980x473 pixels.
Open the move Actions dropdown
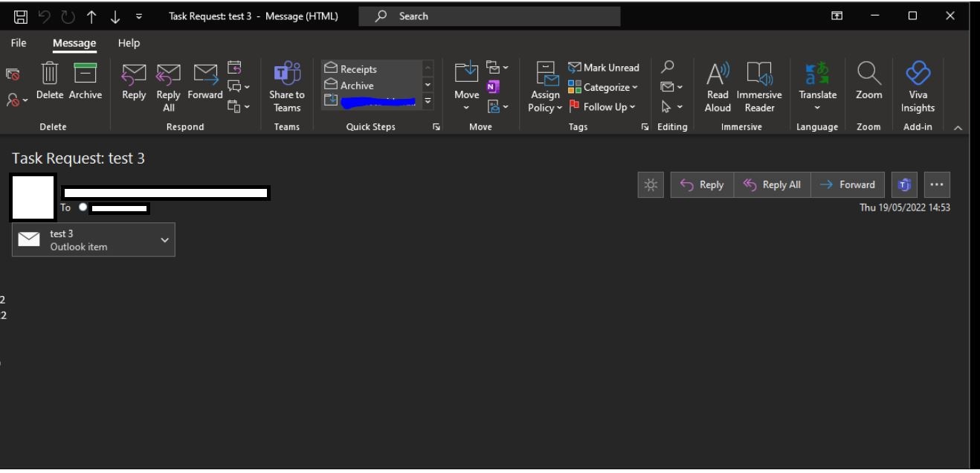[497, 106]
